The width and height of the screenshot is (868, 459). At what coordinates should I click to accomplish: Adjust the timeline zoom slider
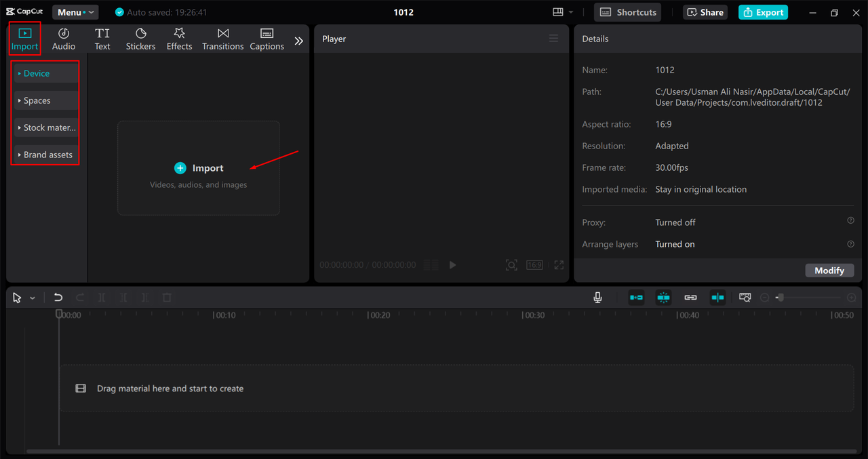(x=780, y=298)
